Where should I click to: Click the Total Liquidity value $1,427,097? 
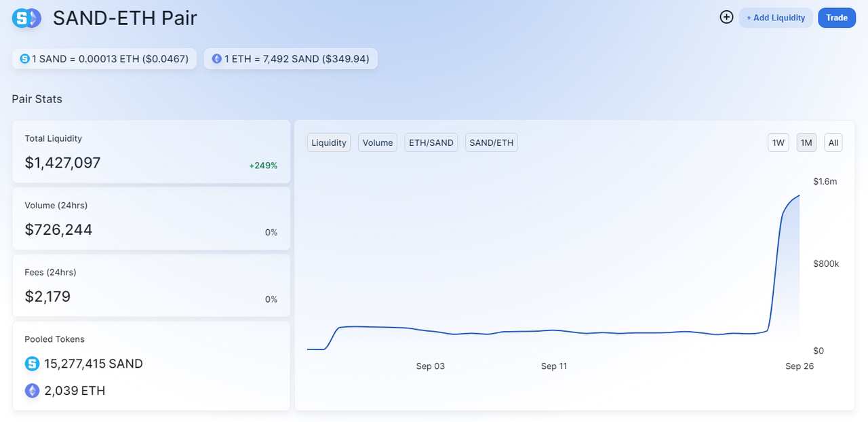point(62,163)
